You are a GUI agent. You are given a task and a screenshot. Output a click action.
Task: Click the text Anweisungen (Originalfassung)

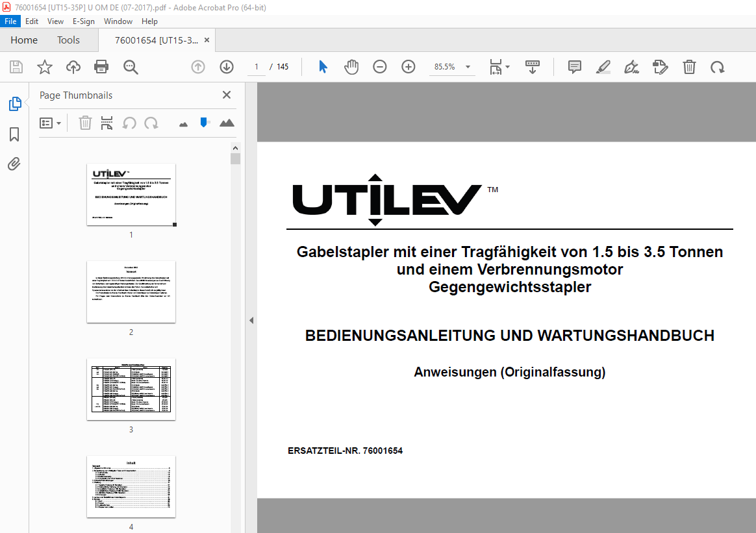pyautogui.click(x=510, y=372)
